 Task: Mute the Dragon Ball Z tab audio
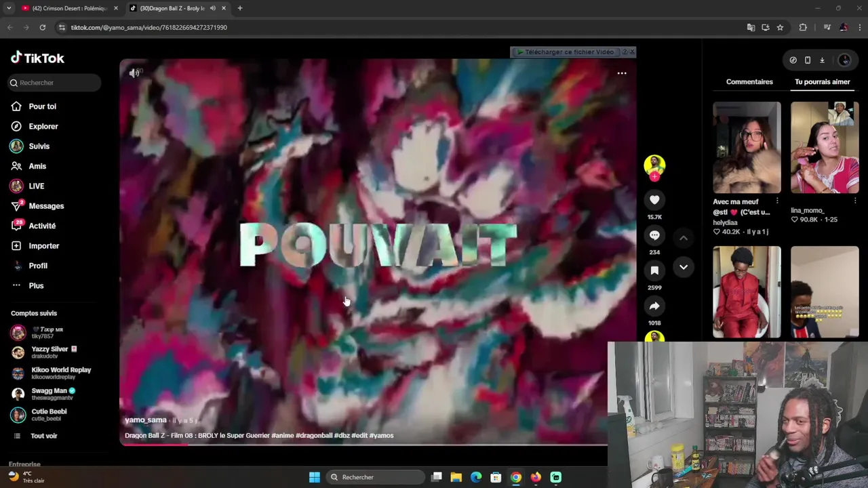212,8
